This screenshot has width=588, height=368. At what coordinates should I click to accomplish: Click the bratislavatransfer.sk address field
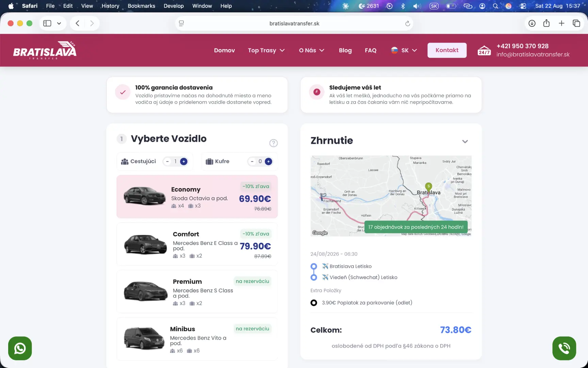coord(294,24)
